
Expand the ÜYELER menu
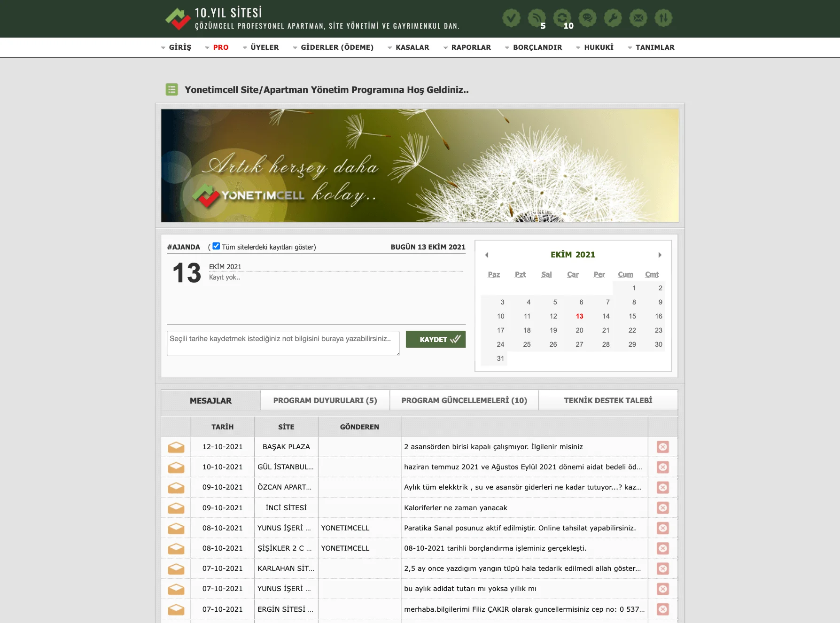(x=261, y=47)
